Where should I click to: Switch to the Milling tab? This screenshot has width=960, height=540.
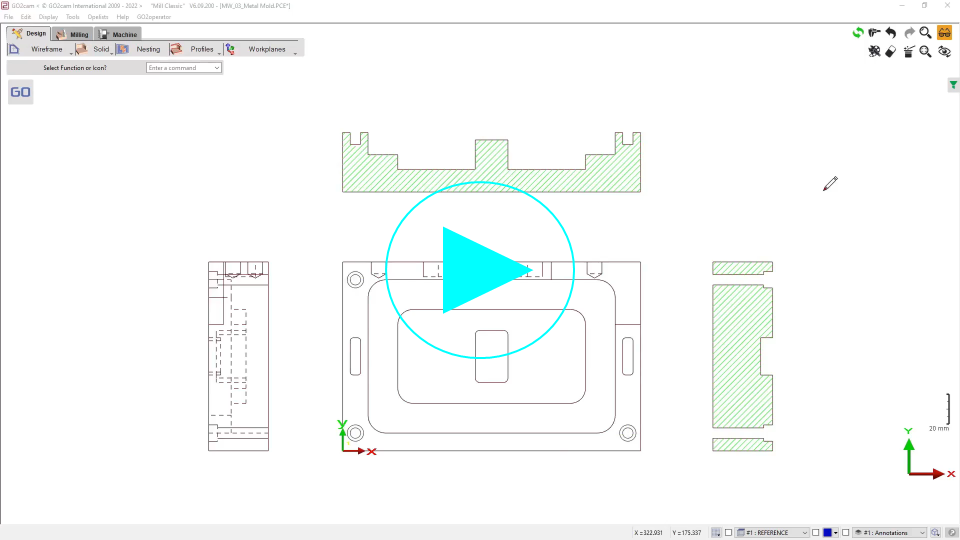74,34
